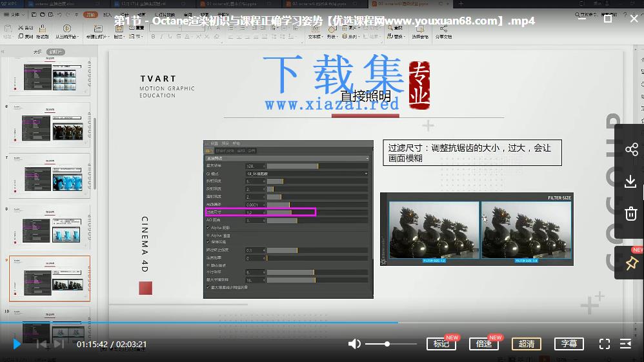Open the WPS 文件 file menu
Screen dimensions: 644x362
click(x=14, y=14)
